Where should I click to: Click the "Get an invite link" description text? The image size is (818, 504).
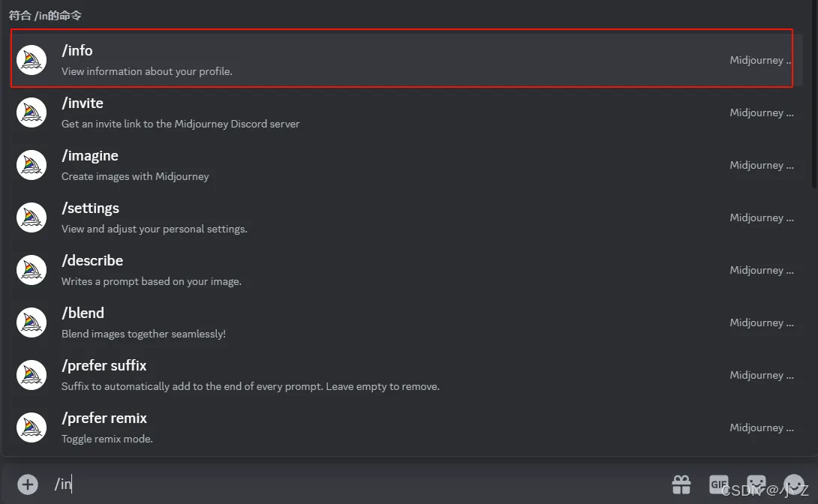point(180,124)
